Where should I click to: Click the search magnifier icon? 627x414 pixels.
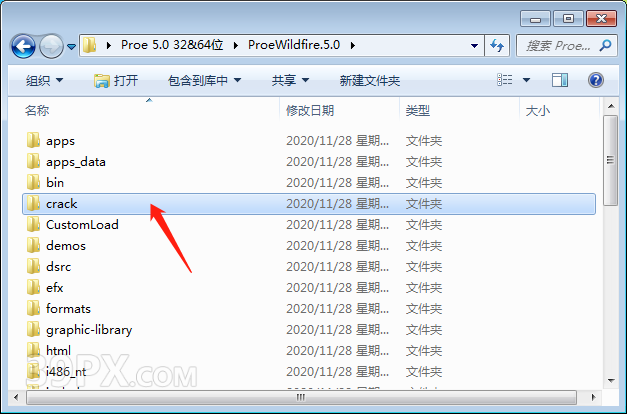[605, 45]
